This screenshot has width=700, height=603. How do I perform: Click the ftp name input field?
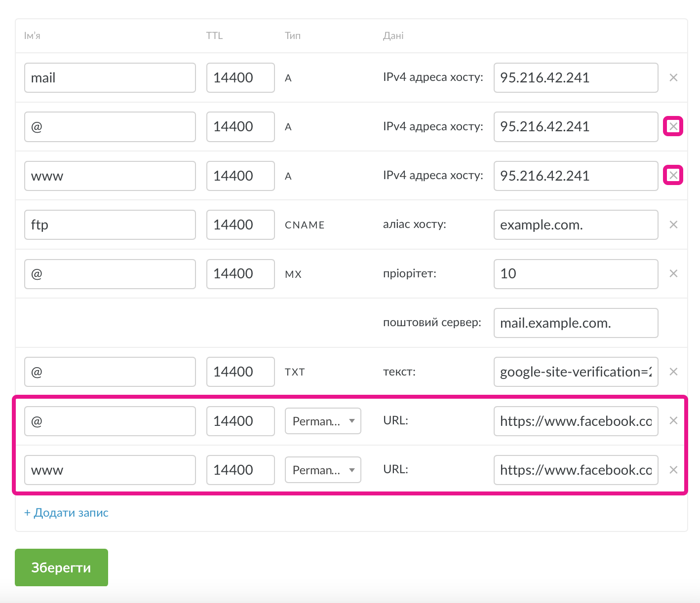click(x=110, y=225)
